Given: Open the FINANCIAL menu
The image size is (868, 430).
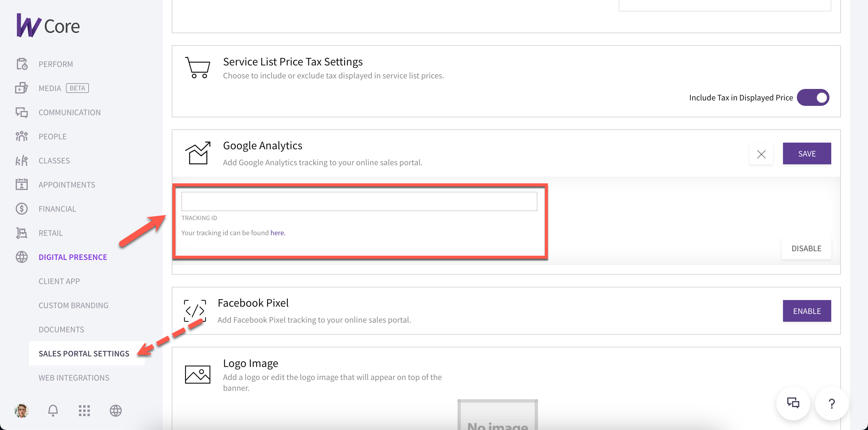Looking at the screenshot, I should (57, 209).
